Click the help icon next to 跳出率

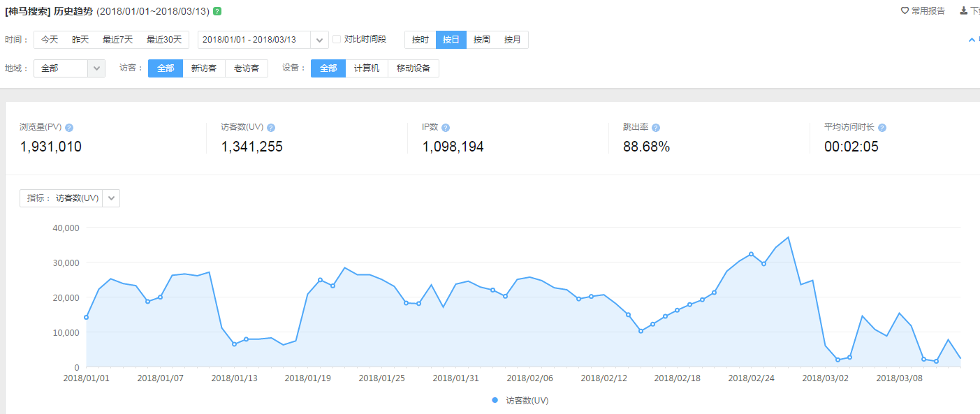(x=656, y=128)
